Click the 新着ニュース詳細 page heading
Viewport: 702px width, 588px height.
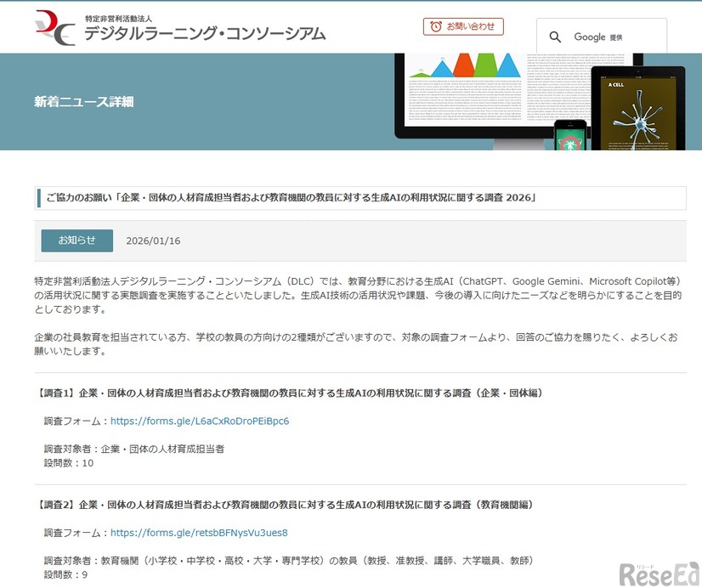[82, 101]
